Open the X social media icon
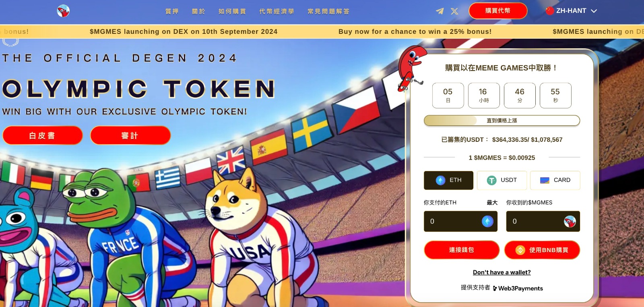This screenshot has height=307, width=644. point(454,11)
